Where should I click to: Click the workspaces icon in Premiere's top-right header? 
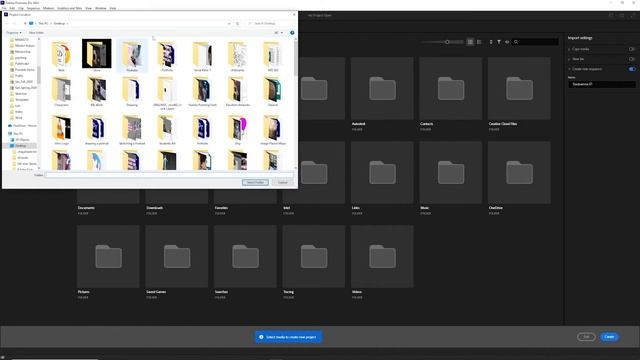point(611,16)
